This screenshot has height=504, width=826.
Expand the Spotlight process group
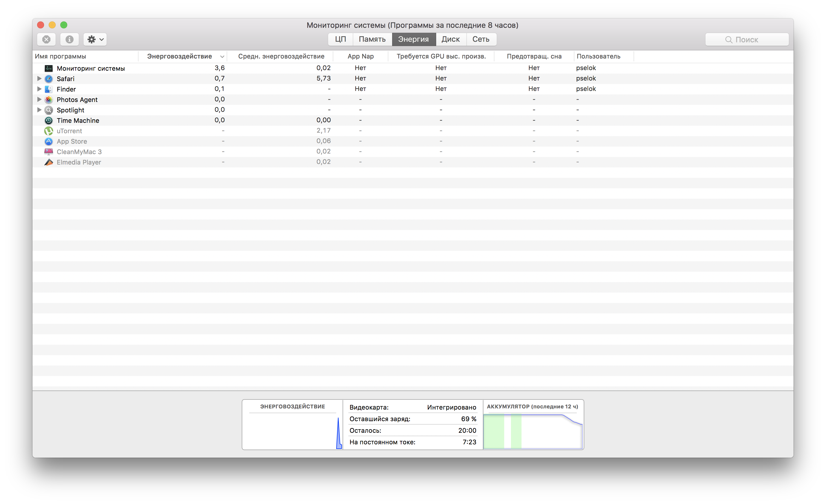[39, 109]
